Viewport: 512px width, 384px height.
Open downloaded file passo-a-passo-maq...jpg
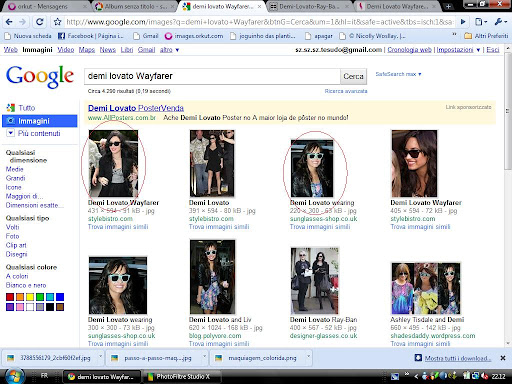click(153, 358)
